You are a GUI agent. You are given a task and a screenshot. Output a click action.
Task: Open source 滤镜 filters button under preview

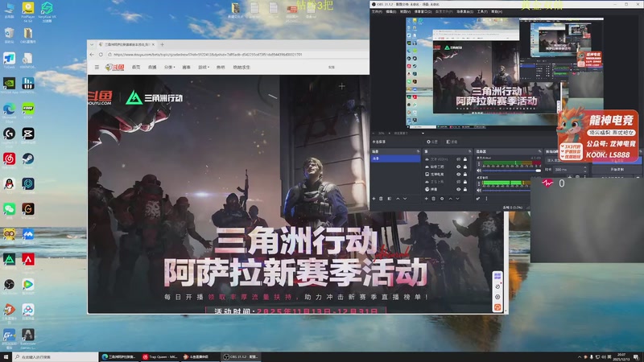click(452, 142)
